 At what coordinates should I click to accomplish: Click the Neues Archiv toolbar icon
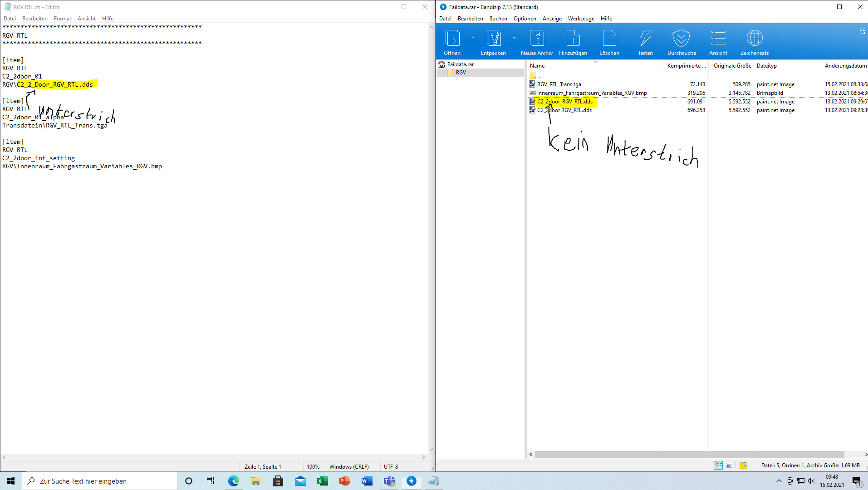pos(536,39)
